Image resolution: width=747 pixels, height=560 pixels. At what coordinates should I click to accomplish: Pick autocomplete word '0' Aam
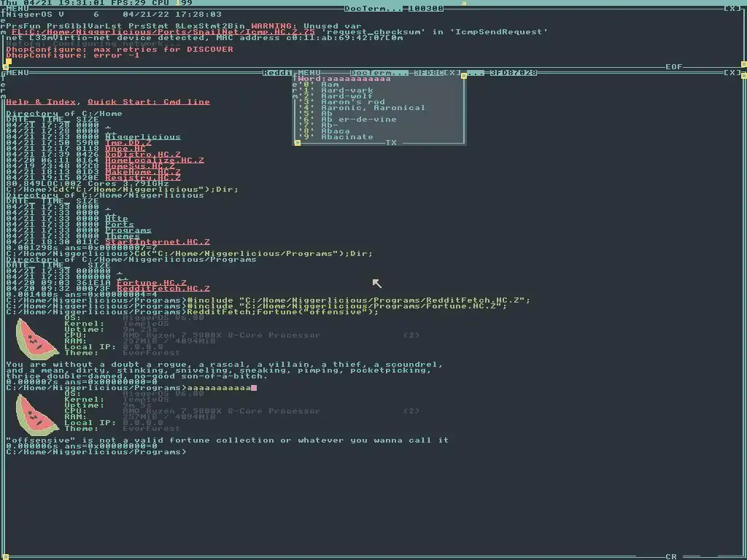[318, 85]
